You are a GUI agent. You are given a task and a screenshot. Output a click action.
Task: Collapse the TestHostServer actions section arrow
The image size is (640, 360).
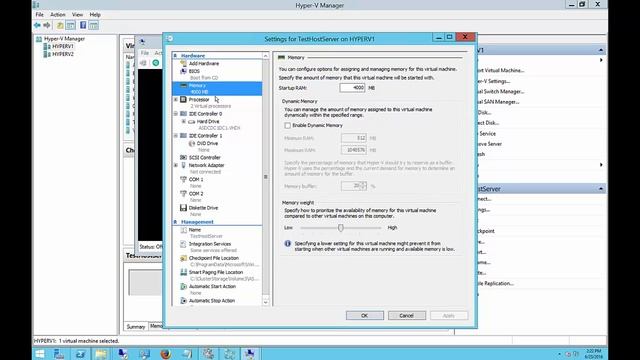[x=601, y=189]
